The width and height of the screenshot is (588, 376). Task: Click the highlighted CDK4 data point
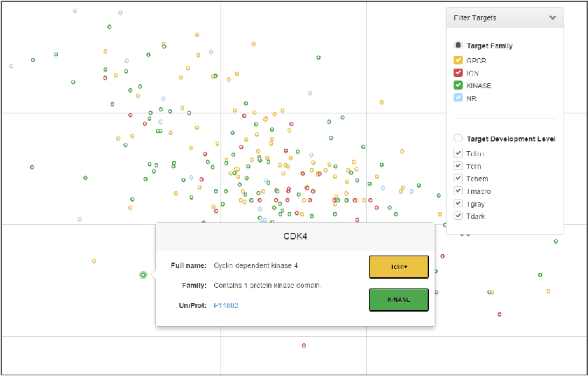coord(143,275)
